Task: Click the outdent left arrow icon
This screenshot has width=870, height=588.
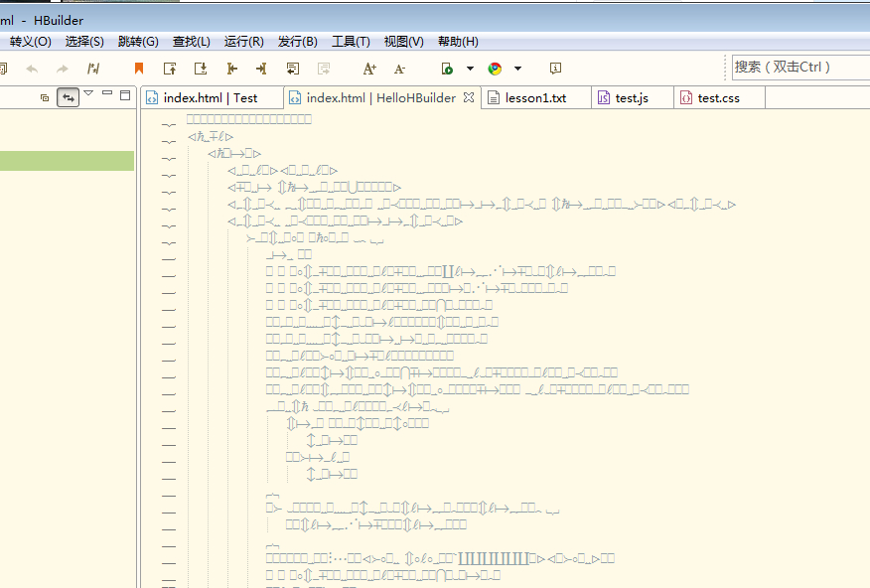Action: click(232, 69)
